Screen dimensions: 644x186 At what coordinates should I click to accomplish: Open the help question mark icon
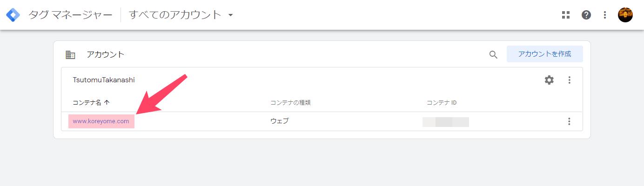(x=586, y=15)
